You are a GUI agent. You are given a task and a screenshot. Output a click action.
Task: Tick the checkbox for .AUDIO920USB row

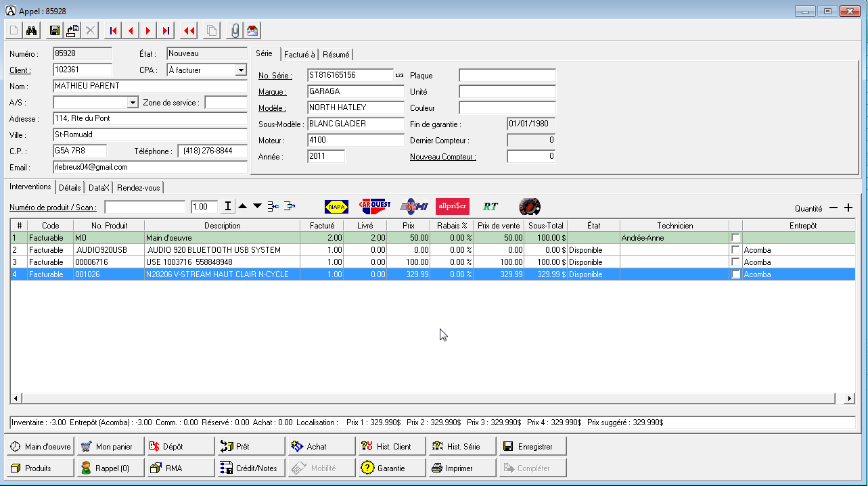point(735,250)
